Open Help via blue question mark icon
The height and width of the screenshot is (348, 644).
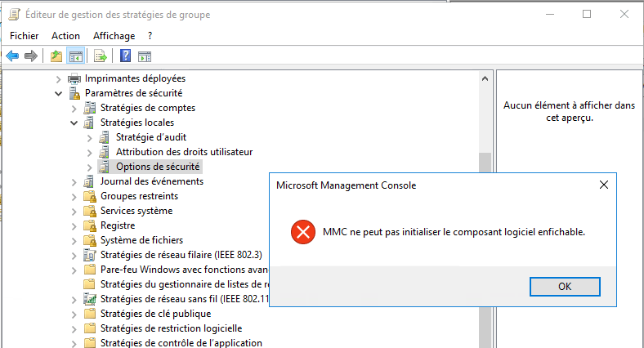tap(125, 56)
